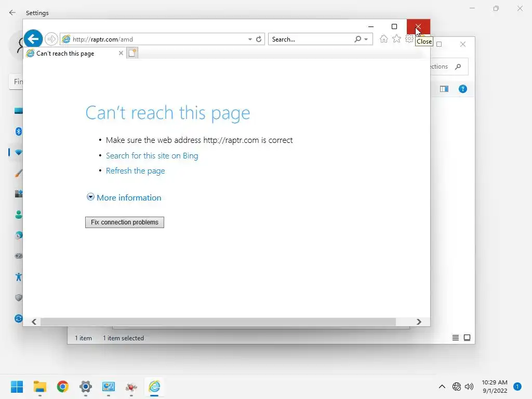
Task: Go to the home page icon
Action: pyautogui.click(x=384, y=39)
